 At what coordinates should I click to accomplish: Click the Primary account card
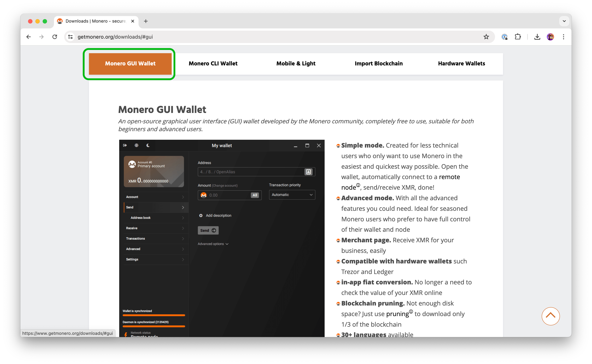point(154,171)
